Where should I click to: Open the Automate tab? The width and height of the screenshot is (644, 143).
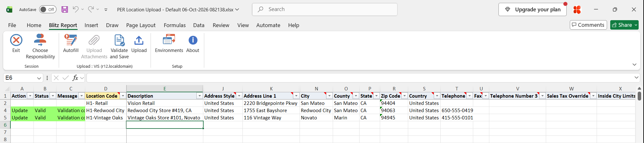pos(268,25)
